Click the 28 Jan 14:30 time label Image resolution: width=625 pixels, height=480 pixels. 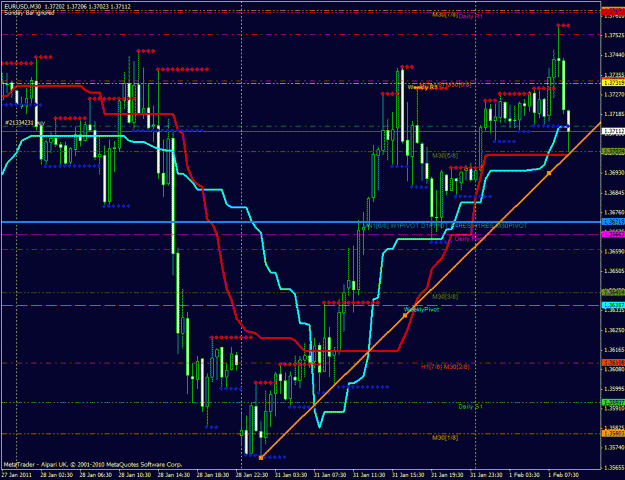[172, 476]
